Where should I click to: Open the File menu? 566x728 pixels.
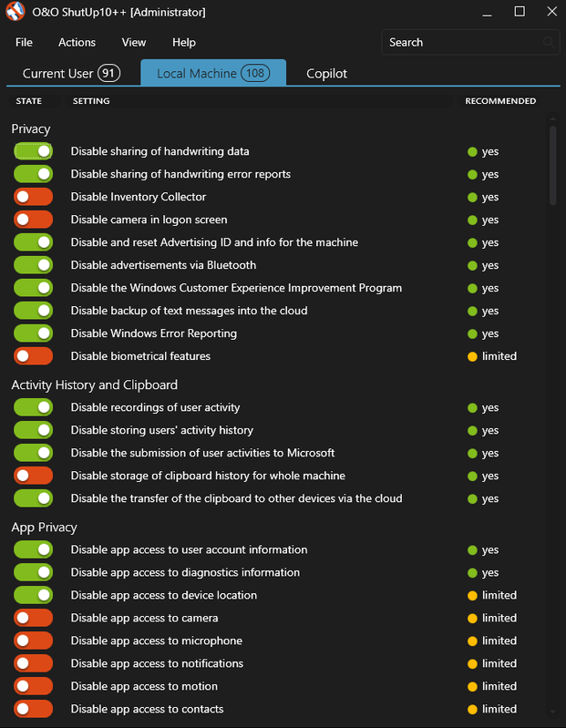[24, 42]
